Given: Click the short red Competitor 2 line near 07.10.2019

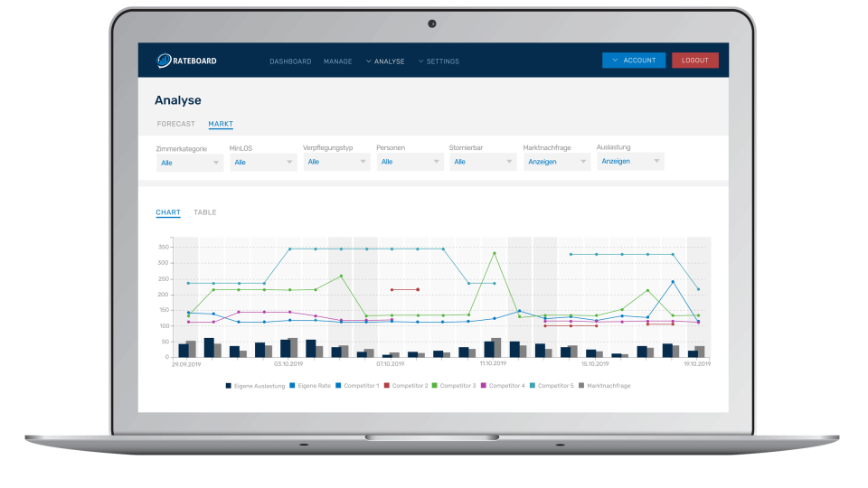Looking at the screenshot, I should (x=405, y=289).
